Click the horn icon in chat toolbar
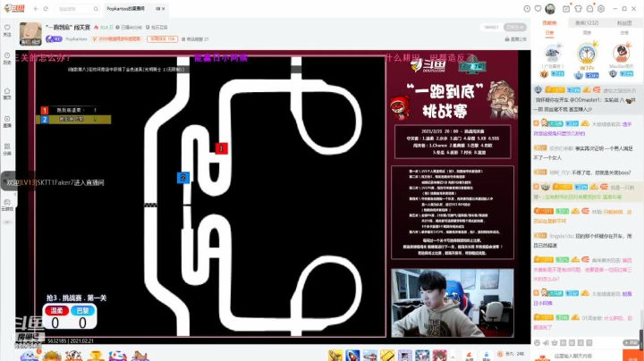 (546, 342)
